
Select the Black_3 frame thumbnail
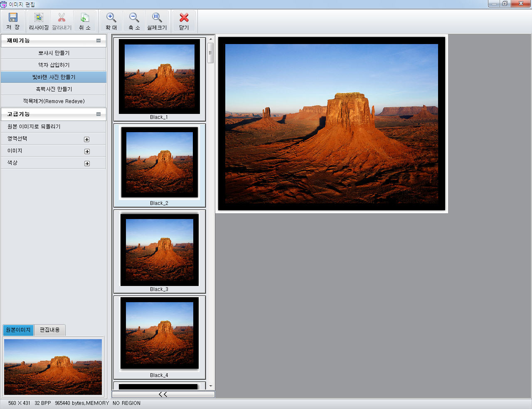160,251
